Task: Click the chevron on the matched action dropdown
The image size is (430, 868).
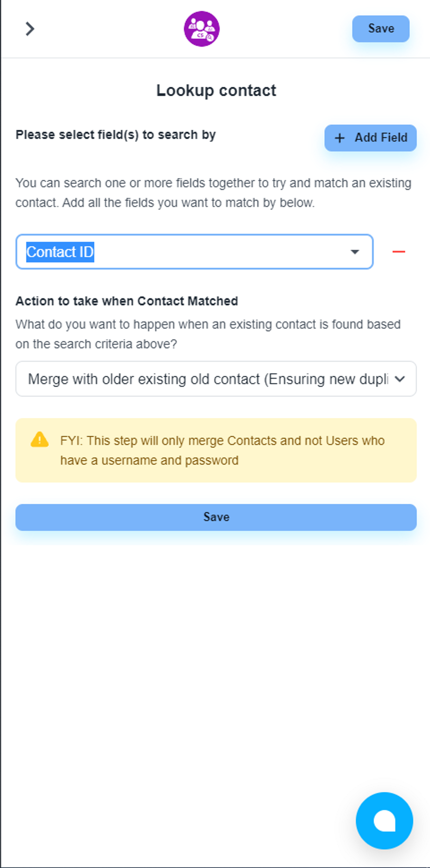Action: tap(400, 379)
